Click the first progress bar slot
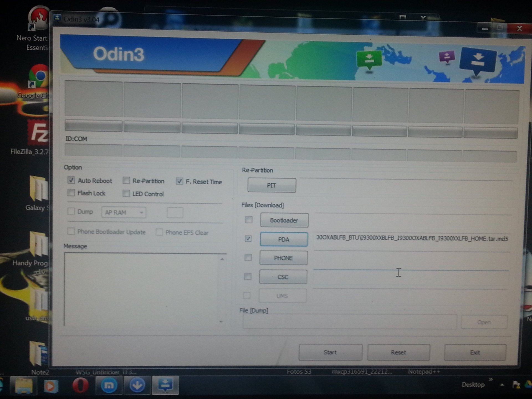The image size is (532, 399). pyautogui.click(x=93, y=126)
